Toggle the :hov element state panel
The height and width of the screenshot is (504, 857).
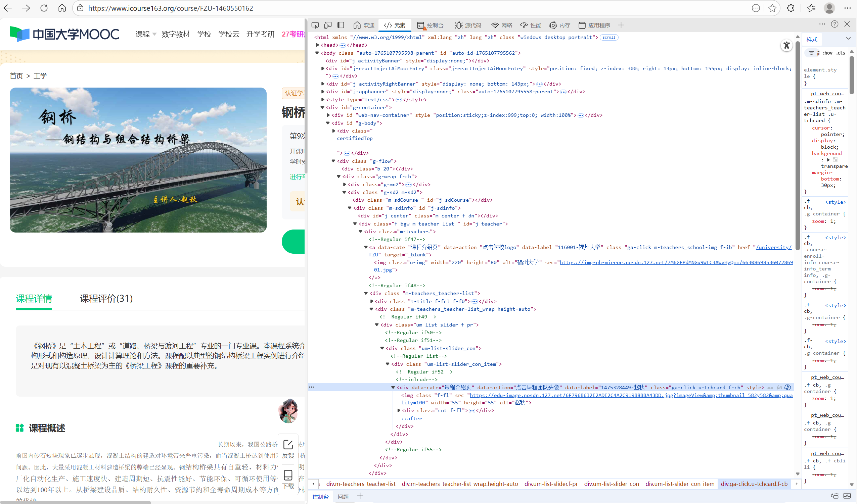[827, 53]
